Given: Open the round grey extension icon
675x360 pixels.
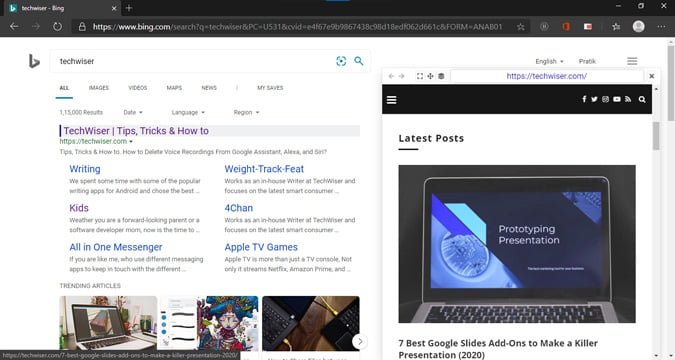Looking at the screenshot, I should click(x=544, y=27).
